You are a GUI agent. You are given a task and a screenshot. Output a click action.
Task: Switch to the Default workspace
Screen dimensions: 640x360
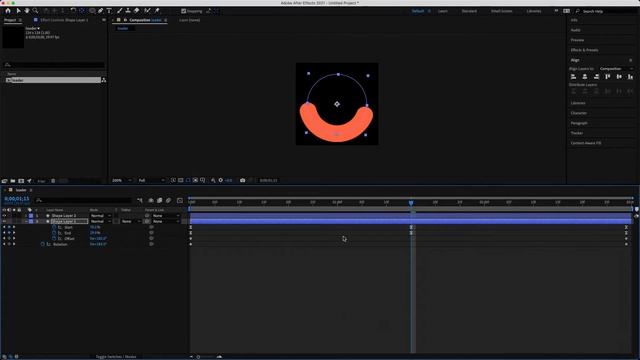point(418,11)
